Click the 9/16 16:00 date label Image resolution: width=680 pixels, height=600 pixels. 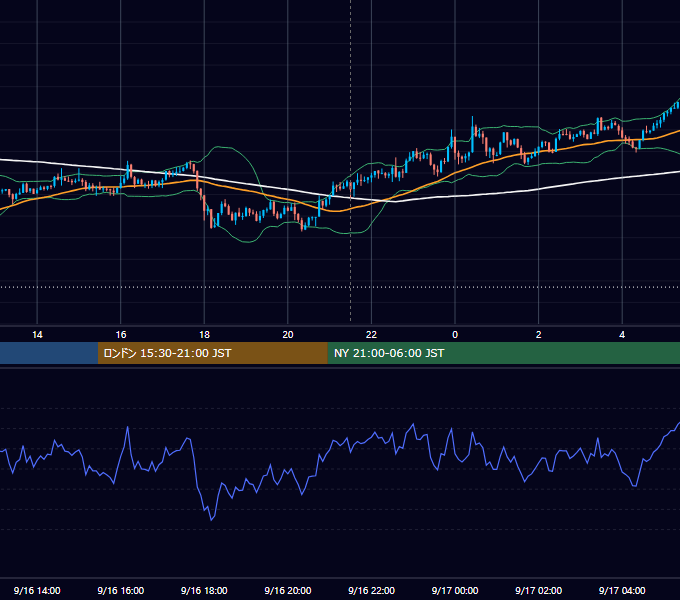[x=121, y=590]
